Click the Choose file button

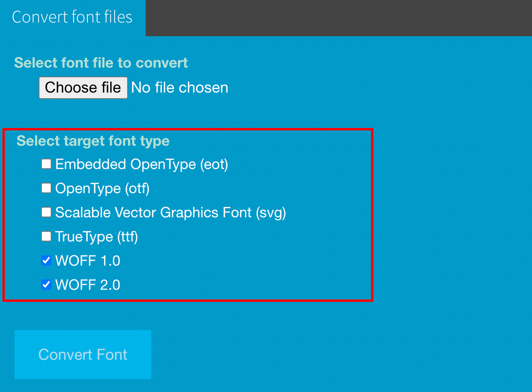(x=83, y=88)
